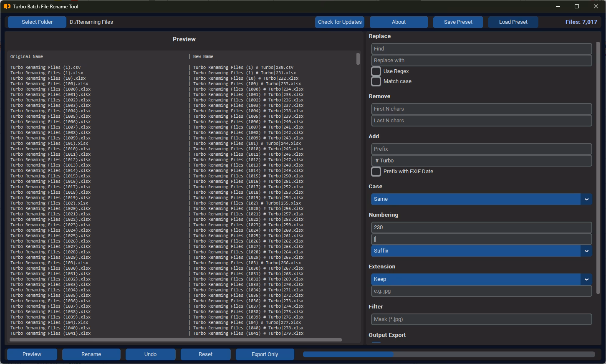This screenshot has width=606, height=364.
Task: Click the 'Files: 7,017' counter
Action: pos(581,22)
